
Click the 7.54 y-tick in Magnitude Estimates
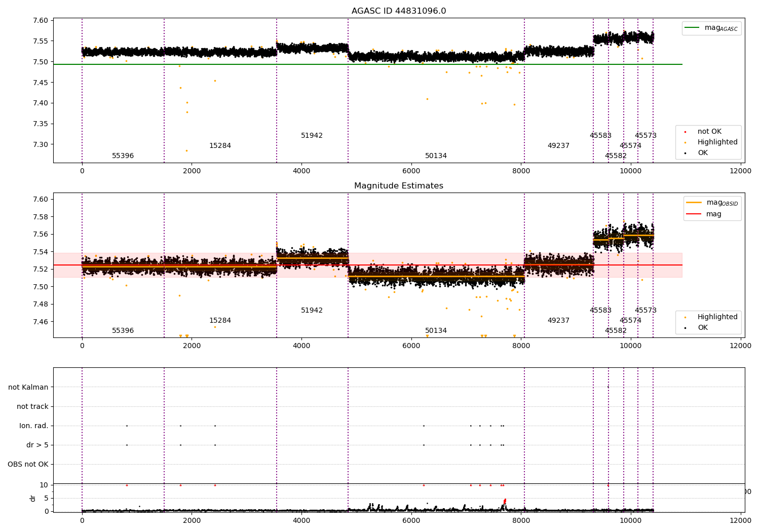tap(41, 252)
